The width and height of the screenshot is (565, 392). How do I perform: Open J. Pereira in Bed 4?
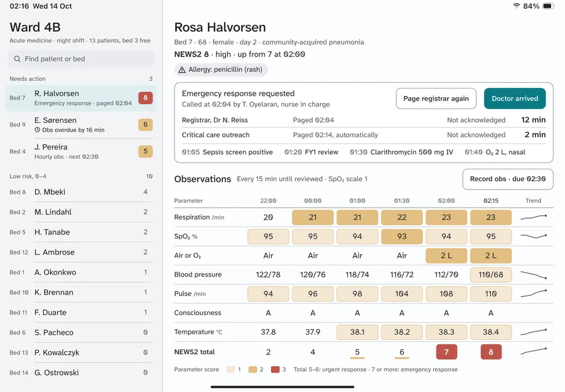pos(81,151)
